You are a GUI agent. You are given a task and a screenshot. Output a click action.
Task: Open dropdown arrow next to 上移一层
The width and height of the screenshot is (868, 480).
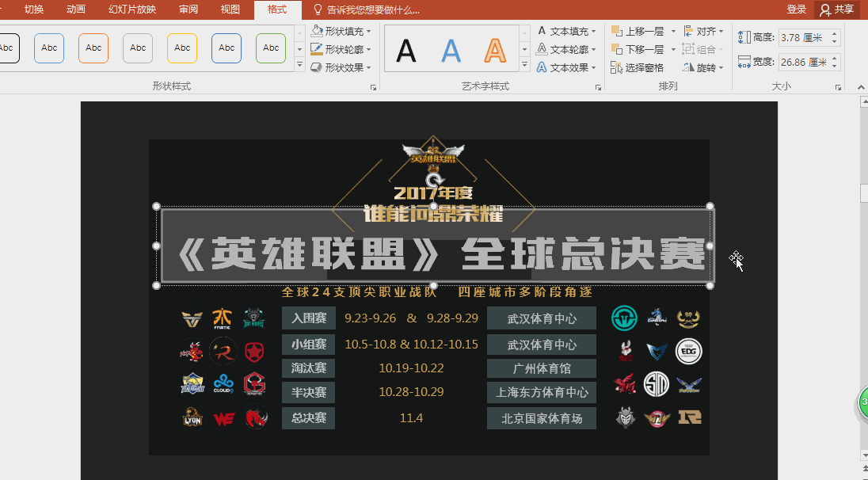point(673,31)
